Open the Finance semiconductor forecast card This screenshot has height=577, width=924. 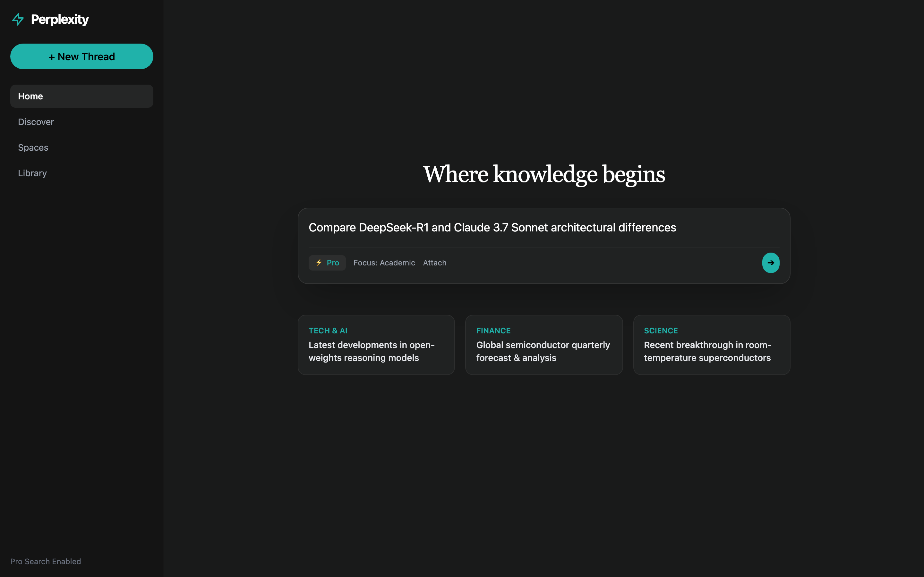point(544,345)
